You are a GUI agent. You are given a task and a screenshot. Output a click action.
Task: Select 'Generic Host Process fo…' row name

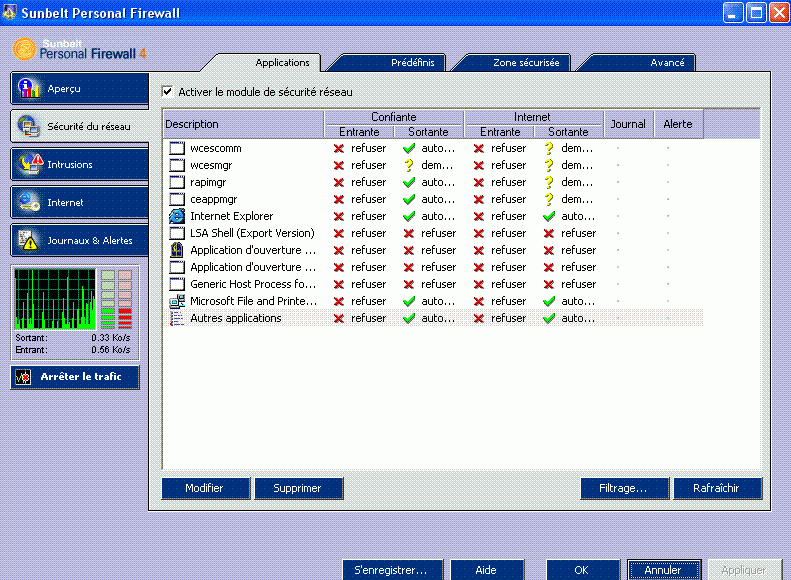coord(253,284)
